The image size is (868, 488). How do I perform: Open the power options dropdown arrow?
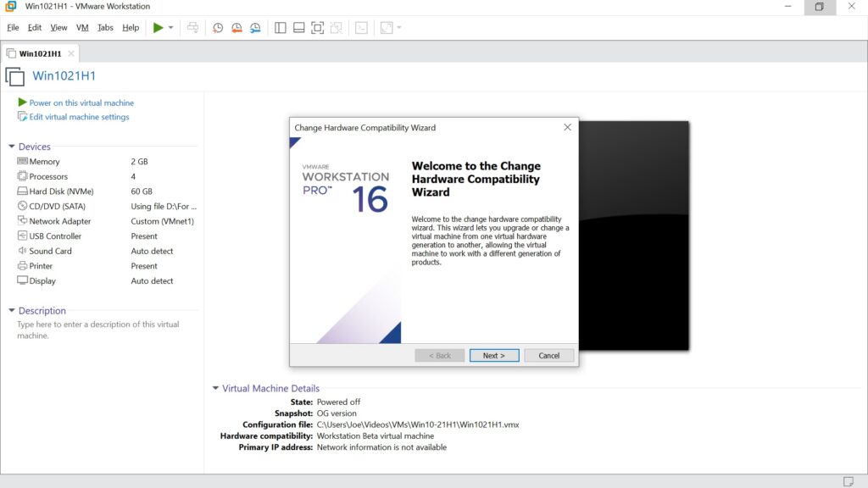tap(170, 27)
